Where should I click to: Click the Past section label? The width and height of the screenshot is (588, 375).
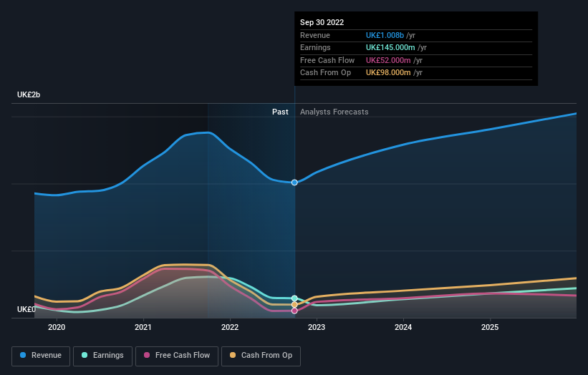click(280, 112)
